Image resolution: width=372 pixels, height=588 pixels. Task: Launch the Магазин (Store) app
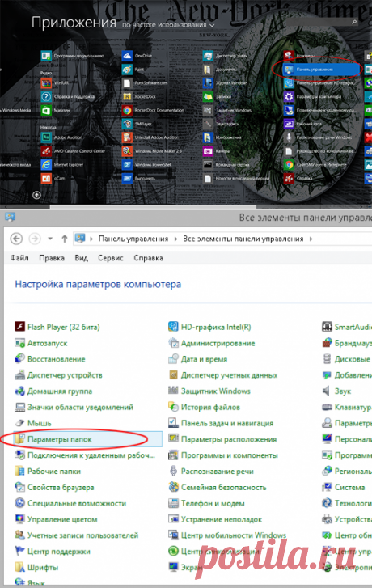pos(56,110)
